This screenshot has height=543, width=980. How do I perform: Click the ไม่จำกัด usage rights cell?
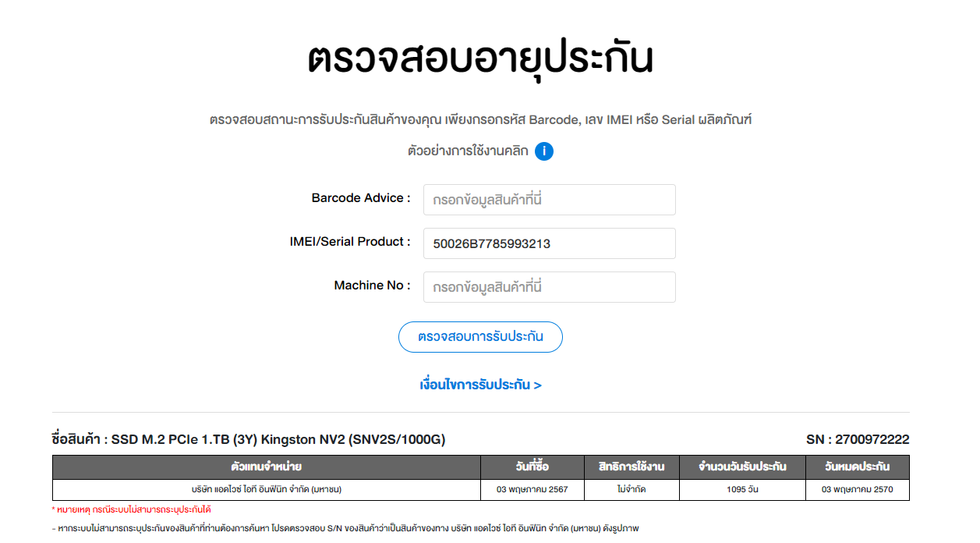point(632,490)
